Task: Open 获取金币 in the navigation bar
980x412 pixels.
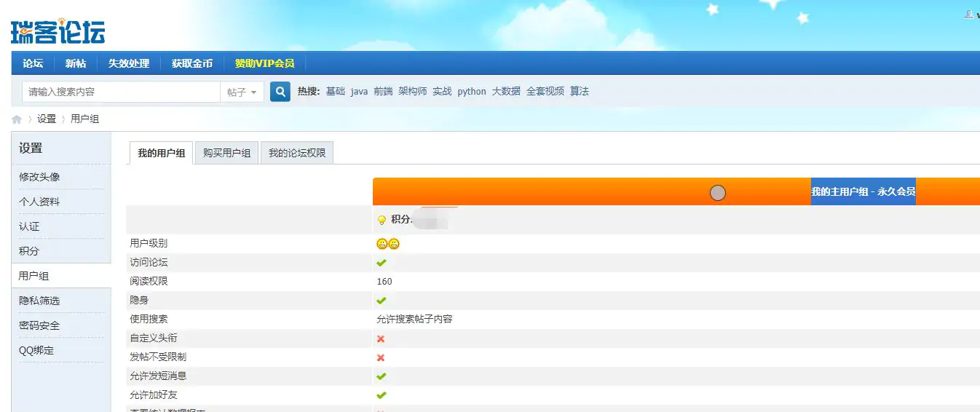Action: 192,63
